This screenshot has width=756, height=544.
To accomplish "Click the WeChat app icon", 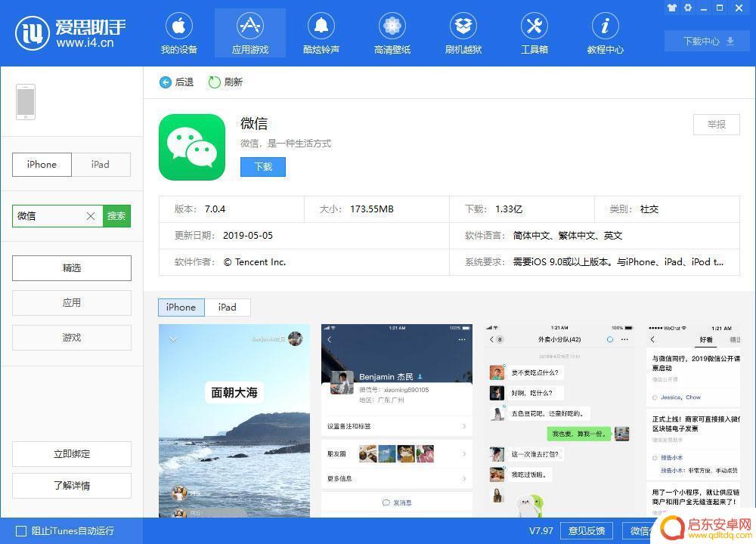I will [192, 147].
